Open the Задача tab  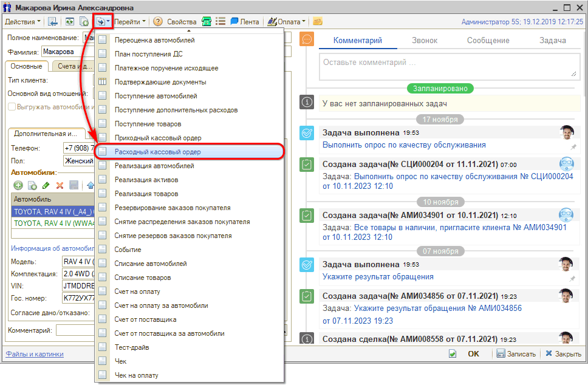552,41
